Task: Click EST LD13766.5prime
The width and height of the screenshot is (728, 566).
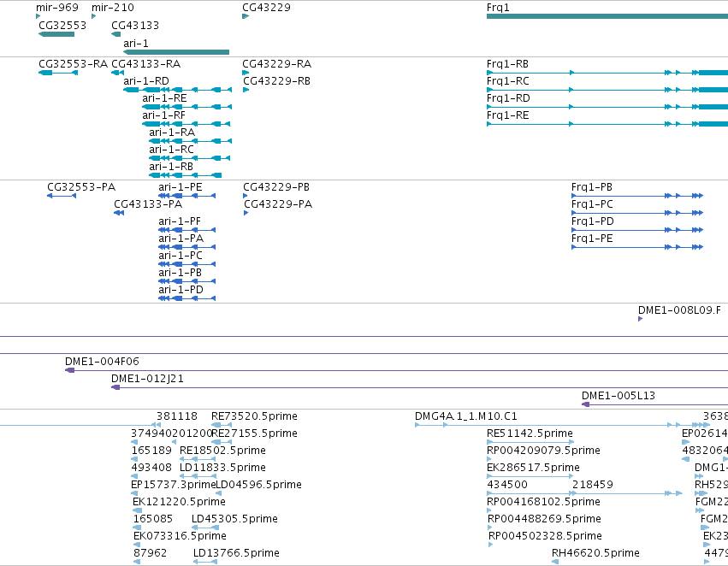Action: click(205, 562)
